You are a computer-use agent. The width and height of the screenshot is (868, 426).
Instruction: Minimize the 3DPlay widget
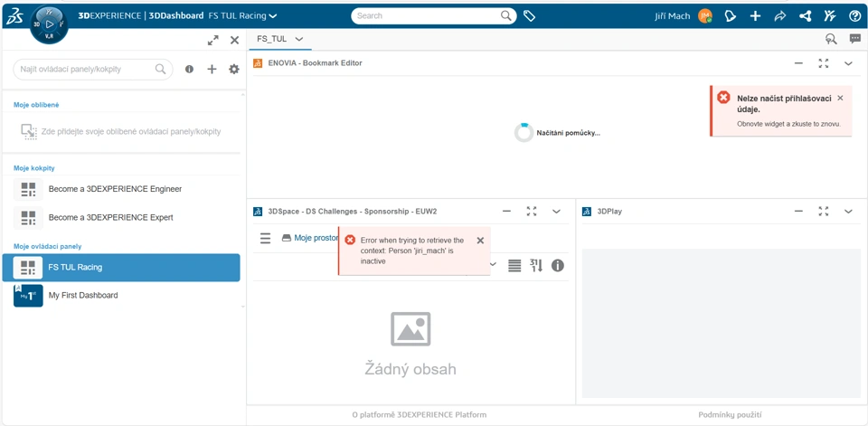click(798, 211)
